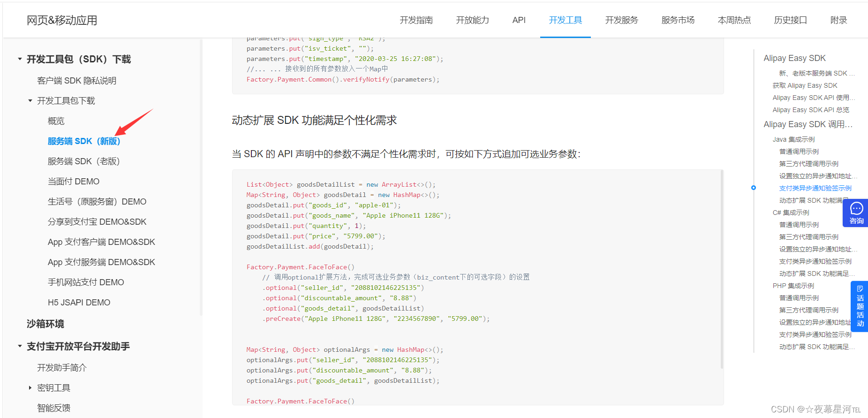Open the 概览 sidebar item
868x418 pixels.
coord(56,121)
